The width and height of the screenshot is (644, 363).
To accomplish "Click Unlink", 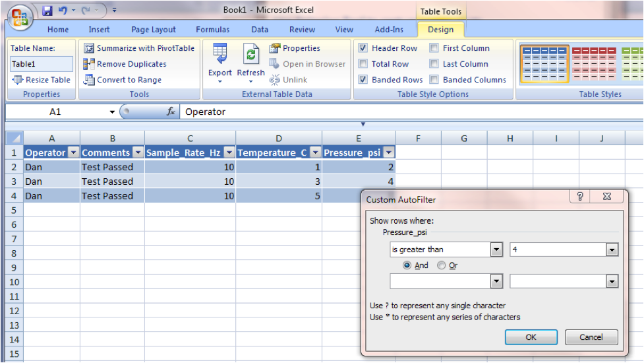I will pos(288,80).
